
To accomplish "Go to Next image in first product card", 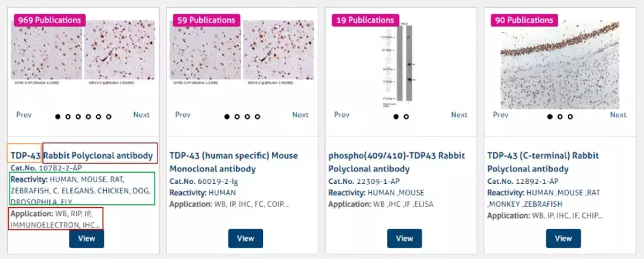I will (141, 115).
